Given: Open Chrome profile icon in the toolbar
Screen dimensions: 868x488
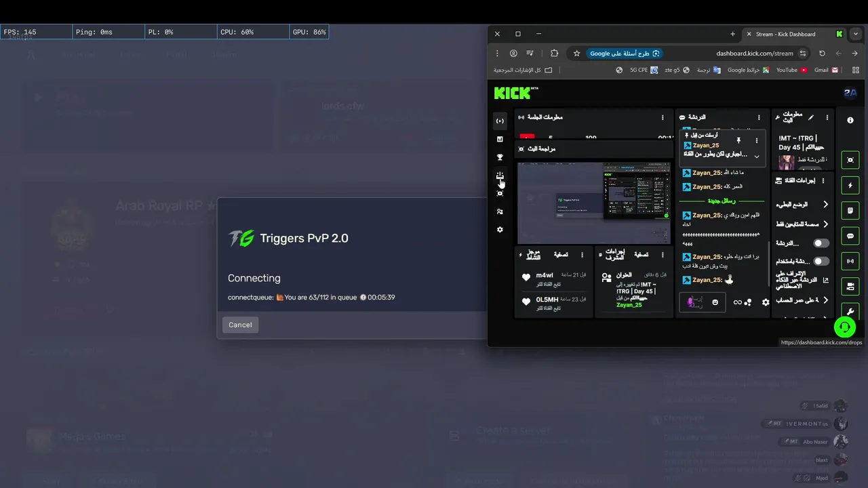Looking at the screenshot, I should coord(513,54).
